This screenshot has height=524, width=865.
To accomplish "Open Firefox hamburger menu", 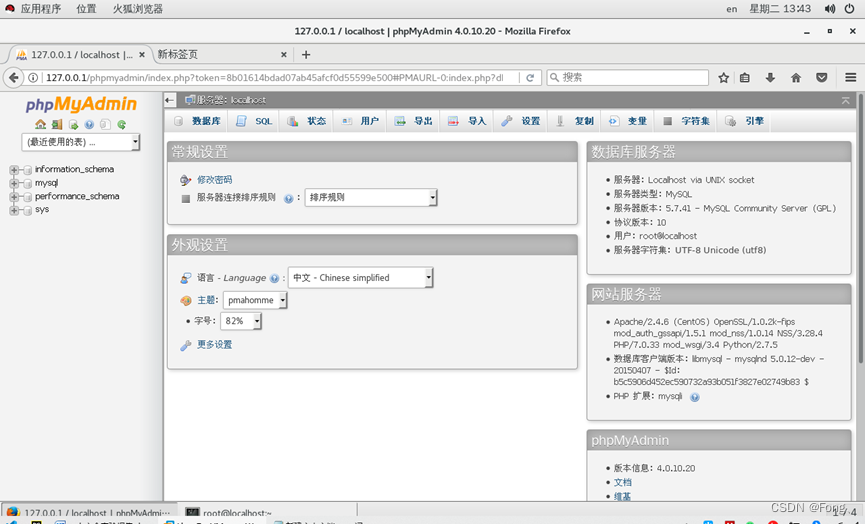I will click(x=851, y=78).
